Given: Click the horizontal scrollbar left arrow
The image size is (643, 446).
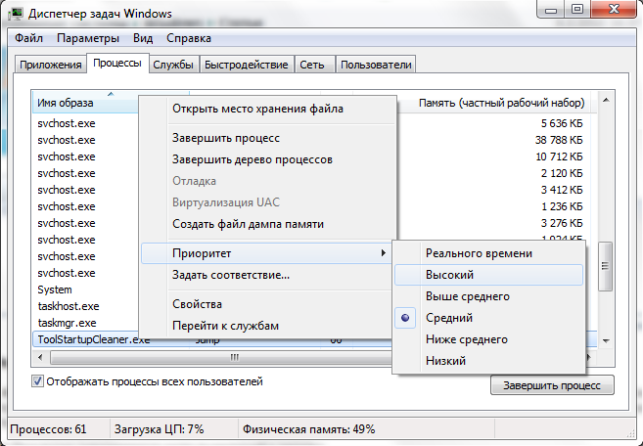Looking at the screenshot, I should [40, 357].
